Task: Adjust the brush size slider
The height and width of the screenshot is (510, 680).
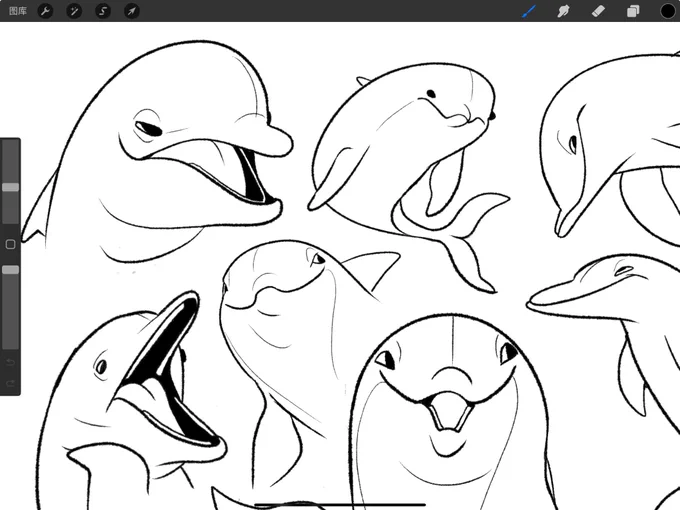Action: [x=10, y=187]
